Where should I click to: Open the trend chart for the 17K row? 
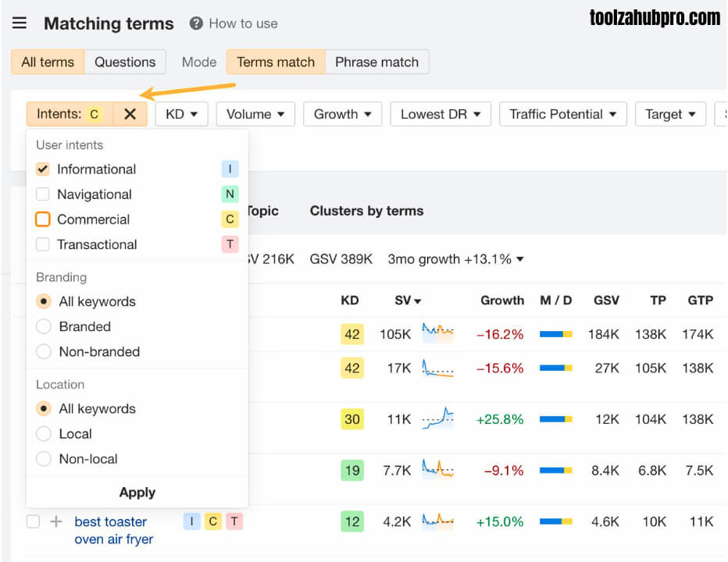coord(438,368)
